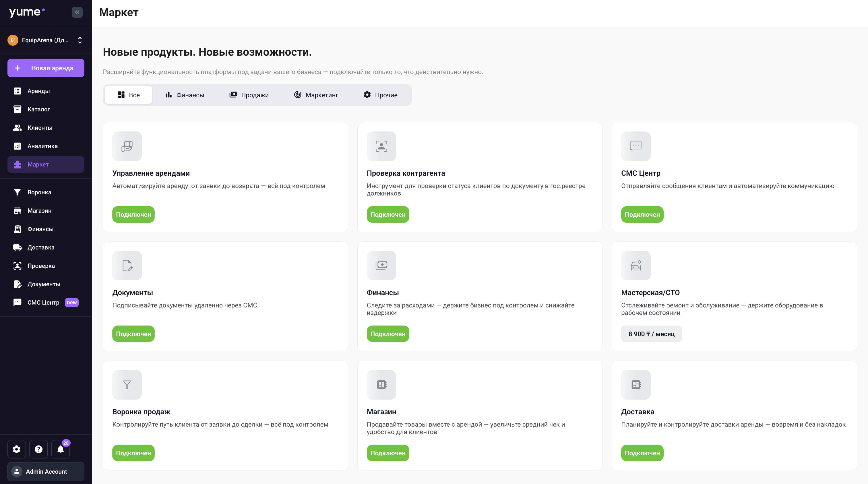Click the Магазин card title
Screen dimensions: 868x484
381,412
